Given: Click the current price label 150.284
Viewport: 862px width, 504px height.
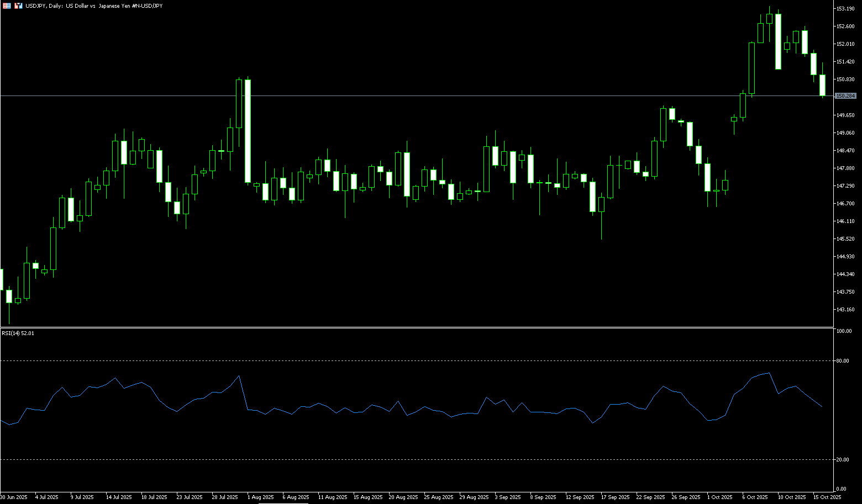Looking at the screenshot, I should point(845,96).
